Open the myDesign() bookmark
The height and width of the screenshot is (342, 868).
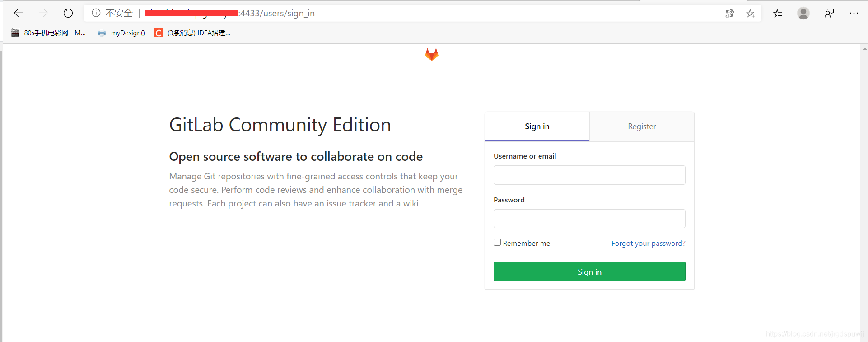121,33
